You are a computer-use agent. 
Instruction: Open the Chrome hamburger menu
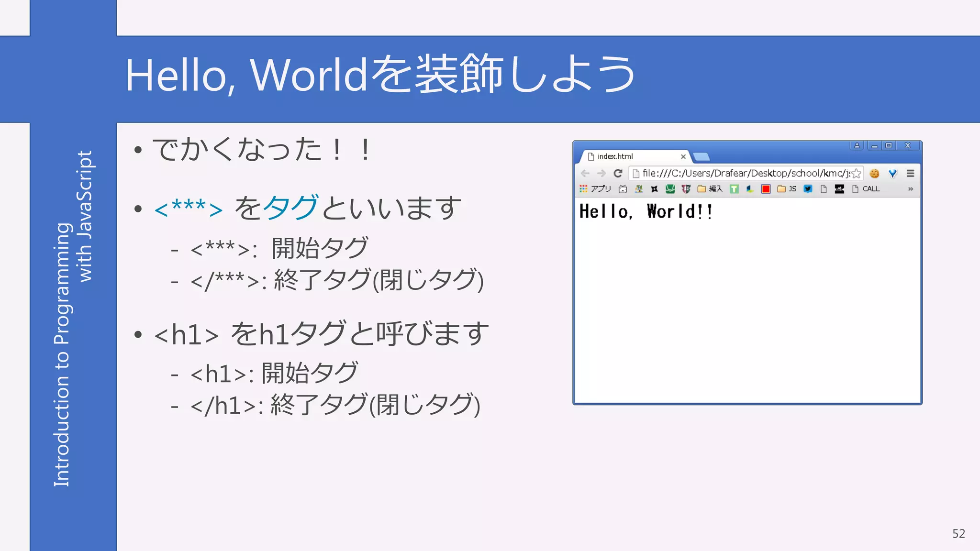point(911,174)
